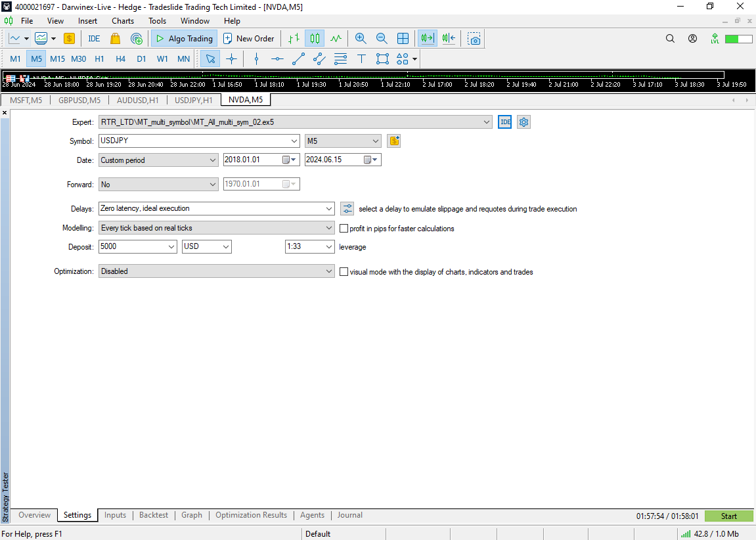This screenshot has height=540, width=756.
Task: Select the draw trendline tool
Action: coord(298,59)
